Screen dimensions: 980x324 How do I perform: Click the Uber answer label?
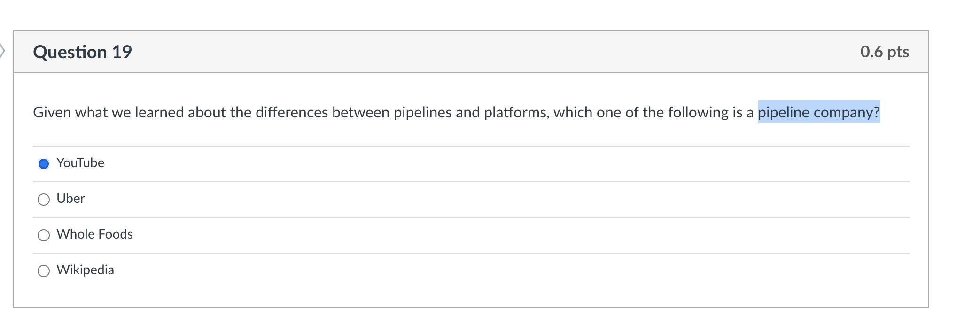(x=70, y=199)
